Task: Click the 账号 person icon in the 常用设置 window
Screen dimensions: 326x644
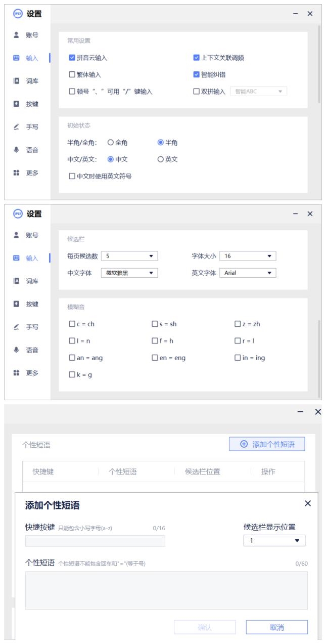Action: (16, 35)
